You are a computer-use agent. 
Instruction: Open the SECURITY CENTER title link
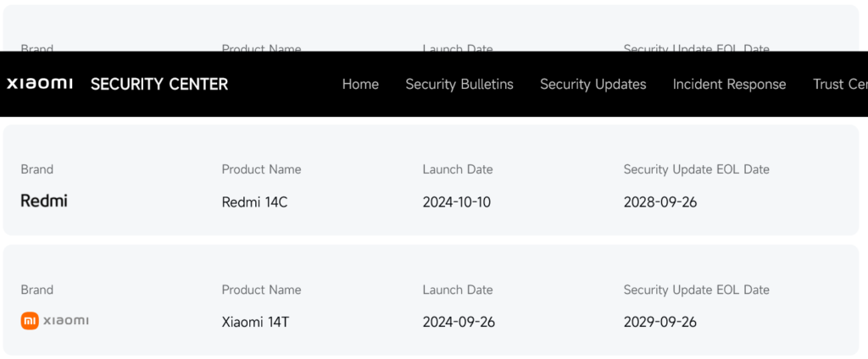159,84
